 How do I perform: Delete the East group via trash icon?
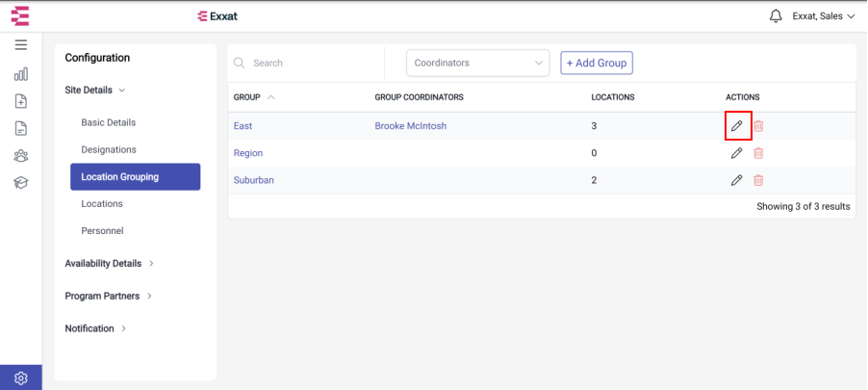coord(758,126)
